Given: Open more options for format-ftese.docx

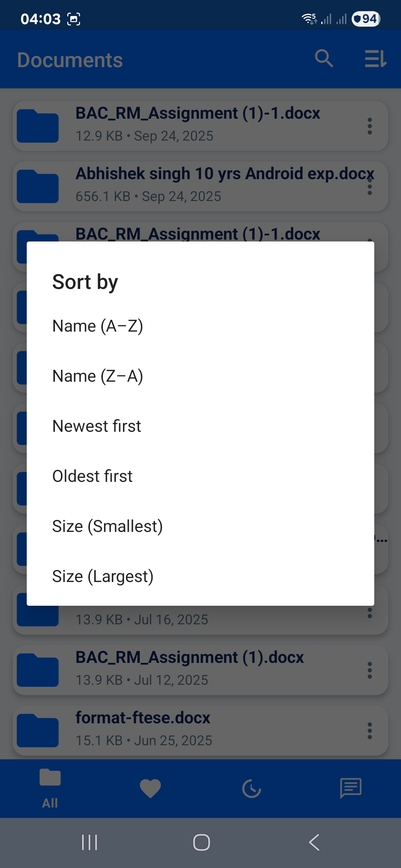Looking at the screenshot, I should (369, 730).
